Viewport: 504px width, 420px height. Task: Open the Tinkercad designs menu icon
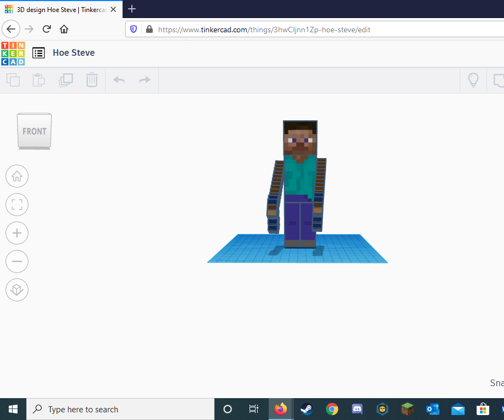pos(38,52)
